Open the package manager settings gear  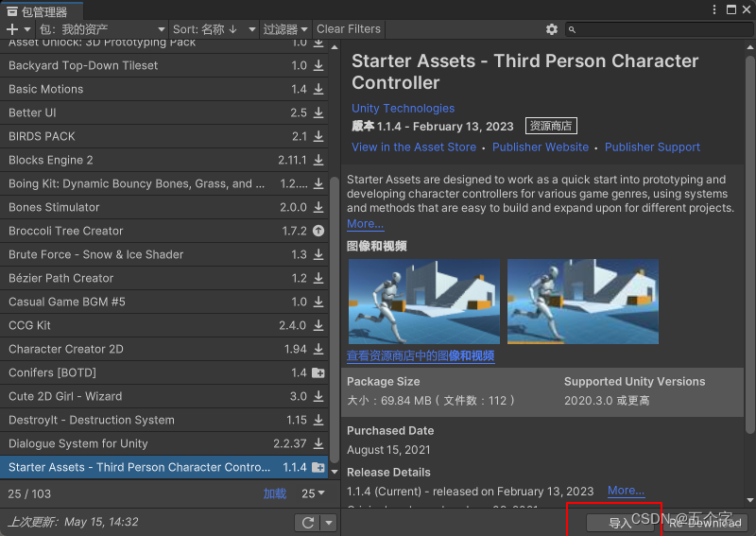click(552, 29)
